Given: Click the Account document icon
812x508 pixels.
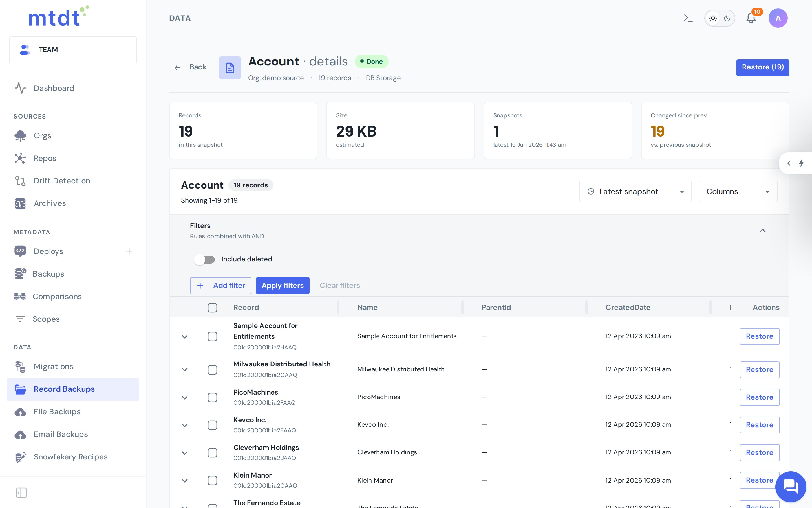Looking at the screenshot, I should pyautogui.click(x=230, y=67).
